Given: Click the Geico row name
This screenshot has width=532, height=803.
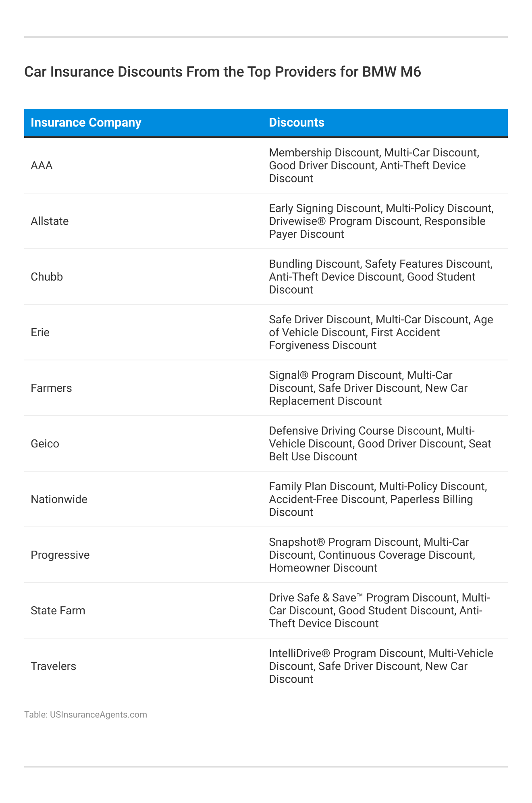Looking at the screenshot, I should click(45, 444).
